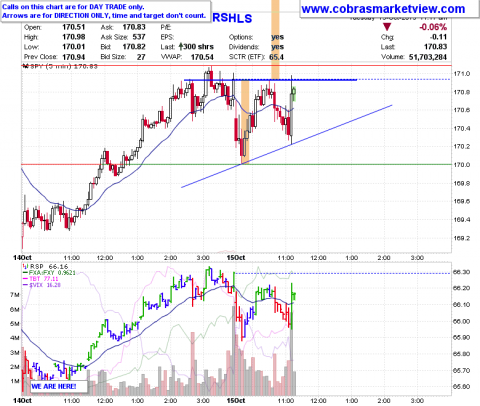Screen dimensions: 480x406
Task: Click the orange highlighted bar near the 150ct low
Action: (x=245, y=122)
